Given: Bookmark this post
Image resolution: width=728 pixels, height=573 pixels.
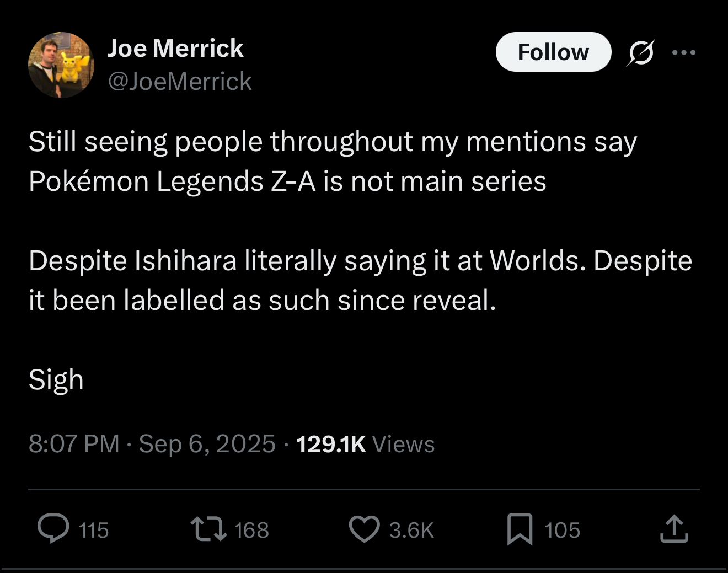Looking at the screenshot, I should (520, 529).
